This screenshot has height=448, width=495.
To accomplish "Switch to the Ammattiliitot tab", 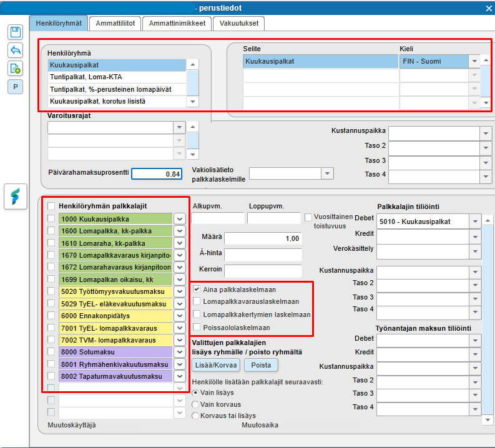I will (115, 23).
